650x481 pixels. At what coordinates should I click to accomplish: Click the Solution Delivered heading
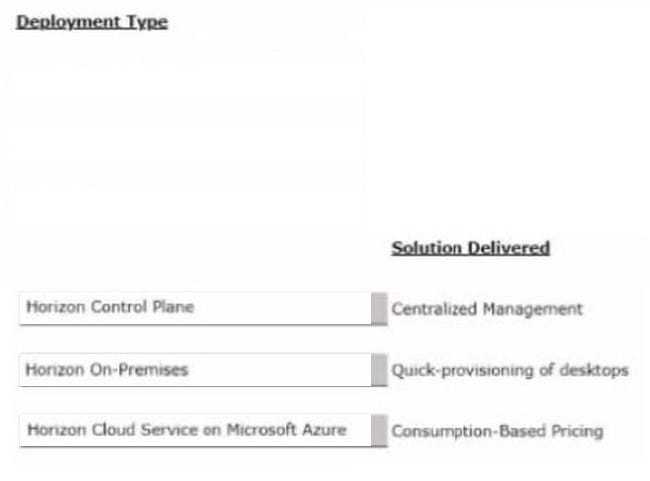(x=471, y=248)
